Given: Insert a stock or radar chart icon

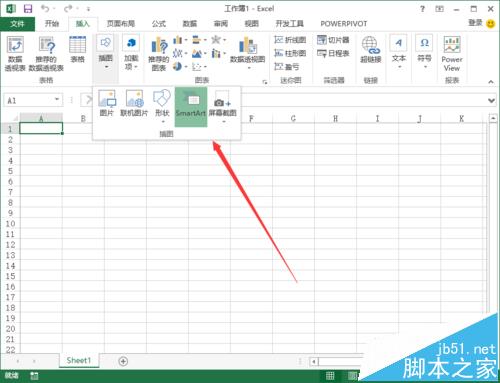Looking at the screenshot, I should [218, 40].
